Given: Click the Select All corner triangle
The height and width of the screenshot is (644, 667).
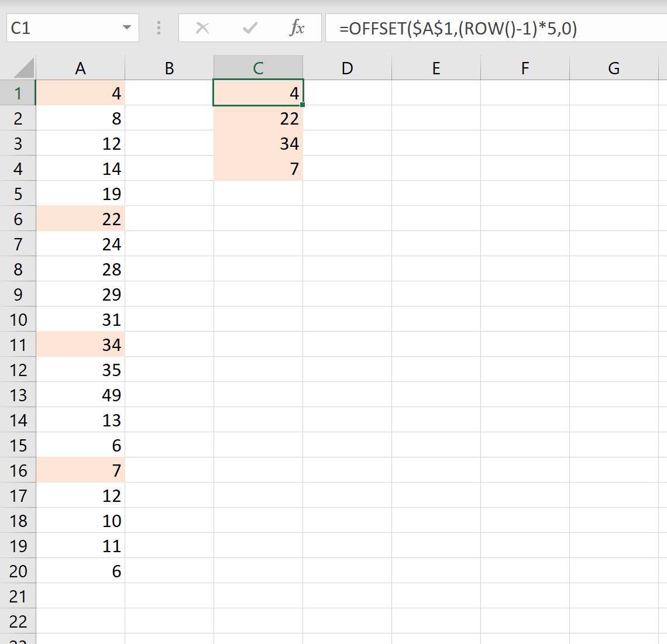Looking at the screenshot, I should coord(23,68).
